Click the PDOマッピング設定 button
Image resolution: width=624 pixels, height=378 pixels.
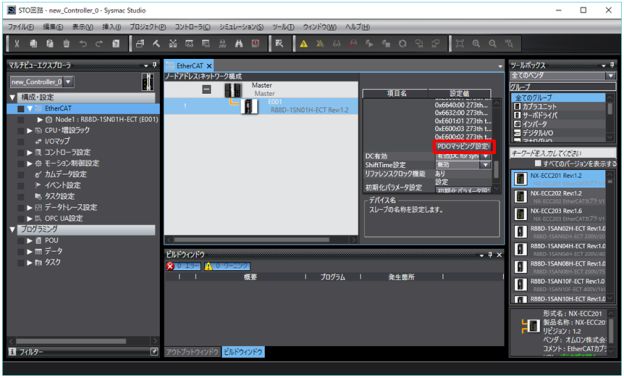[463, 147]
